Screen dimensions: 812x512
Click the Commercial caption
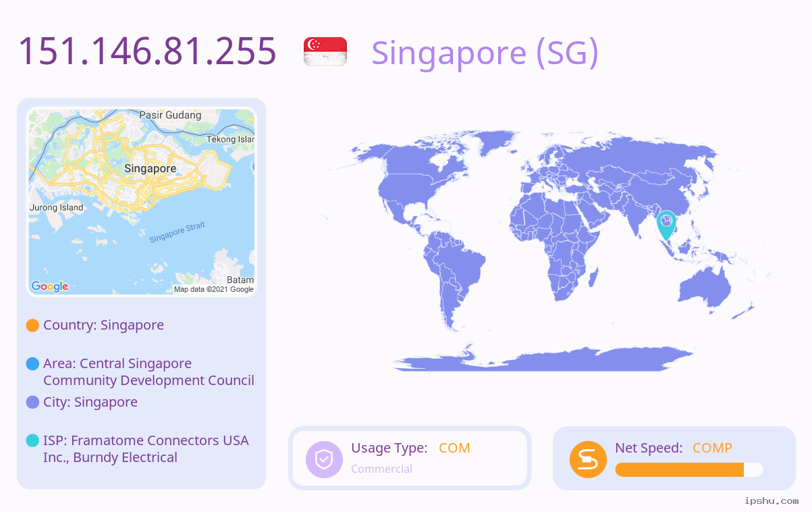[x=381, y=469]
